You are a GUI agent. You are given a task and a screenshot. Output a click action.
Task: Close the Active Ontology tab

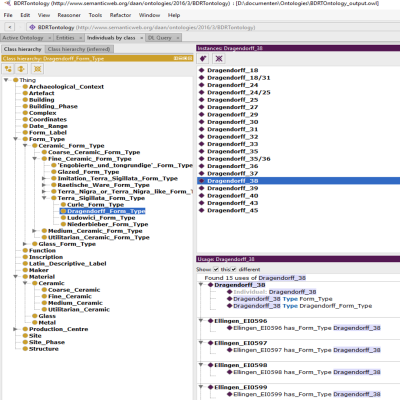tap(50, 38)
